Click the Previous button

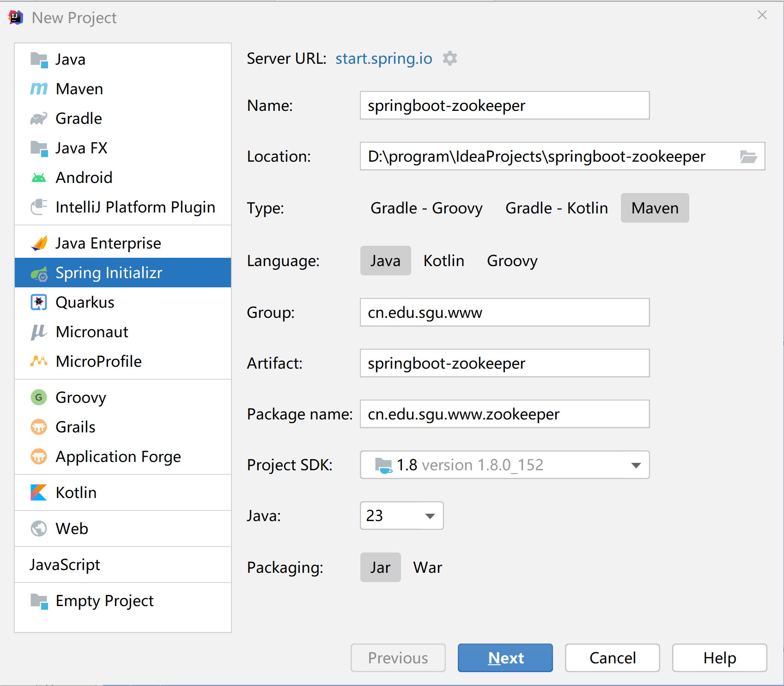[398, 658]
